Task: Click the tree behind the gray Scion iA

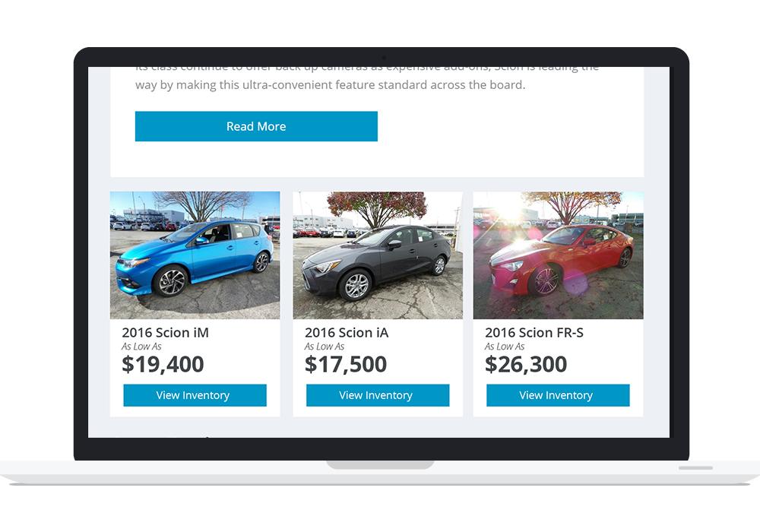Action: point(377,208)
